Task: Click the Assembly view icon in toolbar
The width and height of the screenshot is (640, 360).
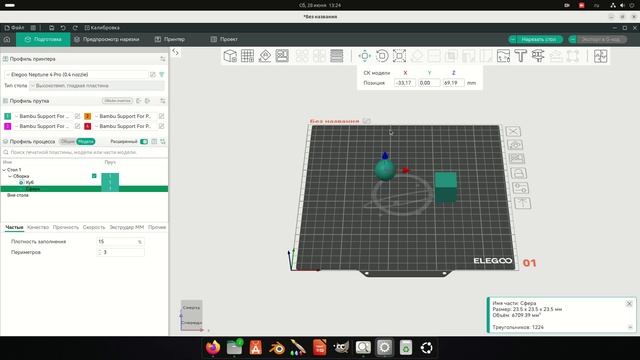Action: point(600,56)
